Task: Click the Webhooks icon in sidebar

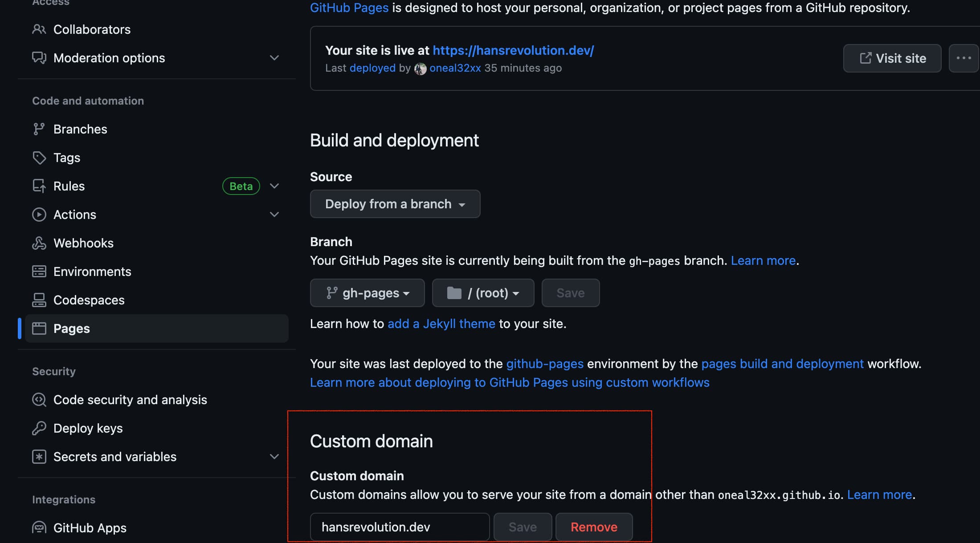Action: click(x=39, y=243)
